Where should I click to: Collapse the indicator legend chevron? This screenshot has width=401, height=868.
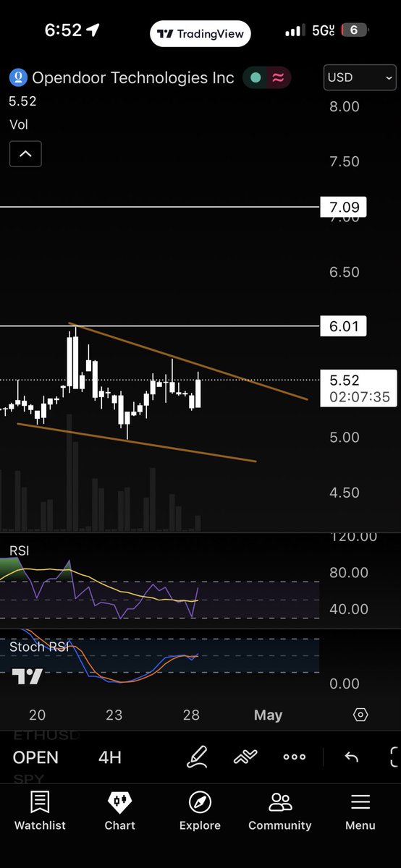click(x=25, y=154)
